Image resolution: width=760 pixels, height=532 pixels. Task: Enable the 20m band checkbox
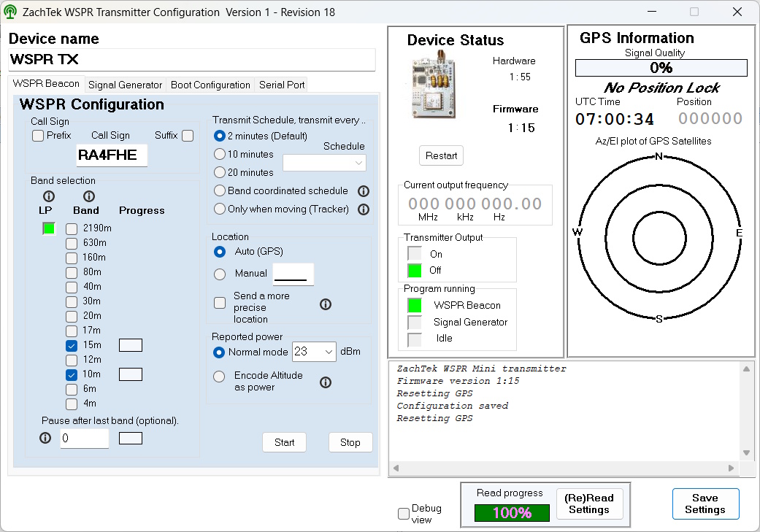(72, 316)
